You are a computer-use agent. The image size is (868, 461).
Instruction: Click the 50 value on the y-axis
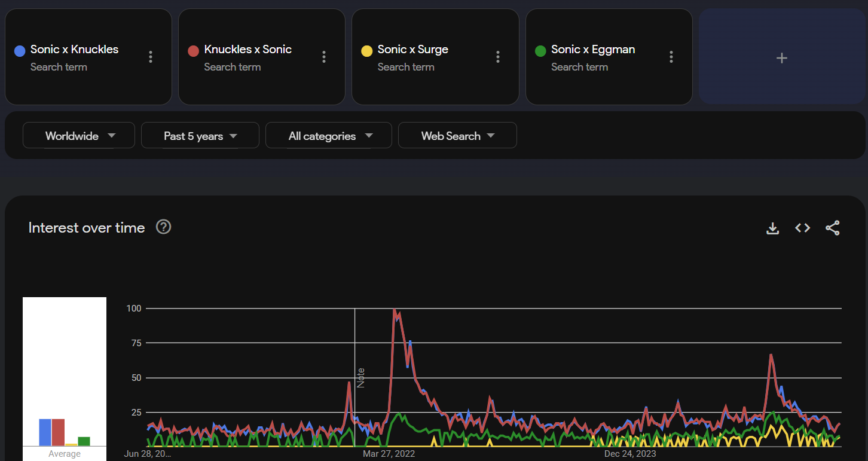click(136, 378)
